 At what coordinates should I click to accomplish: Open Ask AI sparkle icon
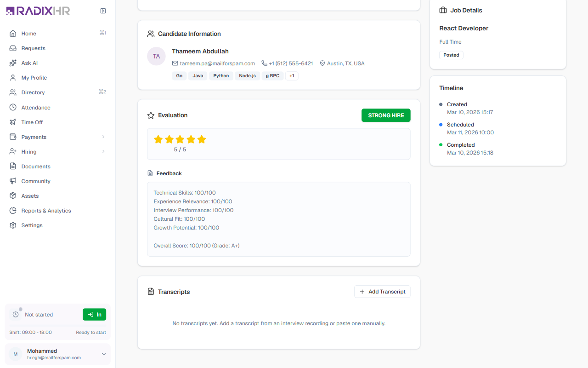(13, 63)
